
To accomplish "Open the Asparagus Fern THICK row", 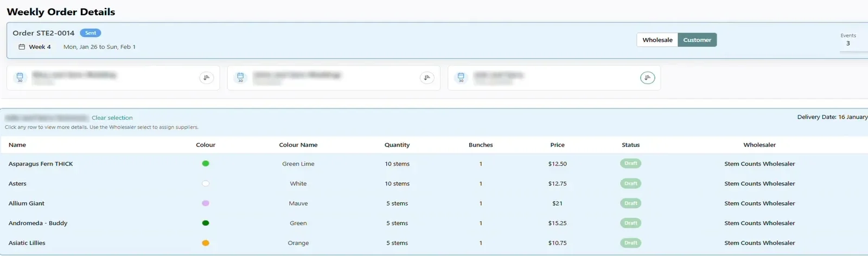I will [x=434, y=164].
